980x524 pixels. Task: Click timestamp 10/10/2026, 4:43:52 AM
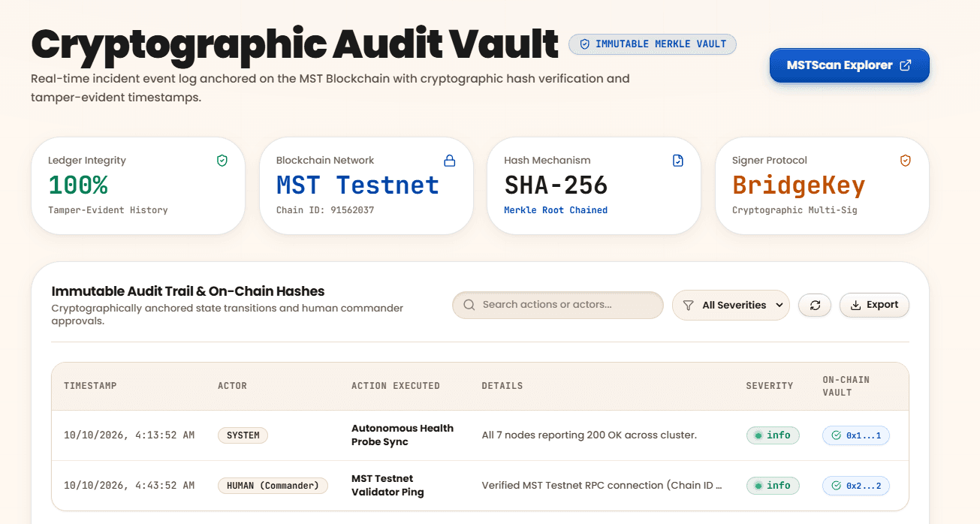129,486
